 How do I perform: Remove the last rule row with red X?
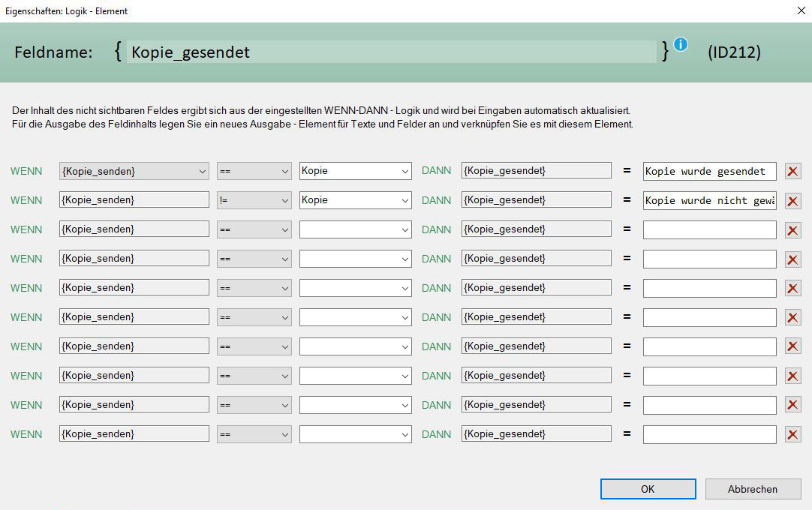(x=792, y=435)
